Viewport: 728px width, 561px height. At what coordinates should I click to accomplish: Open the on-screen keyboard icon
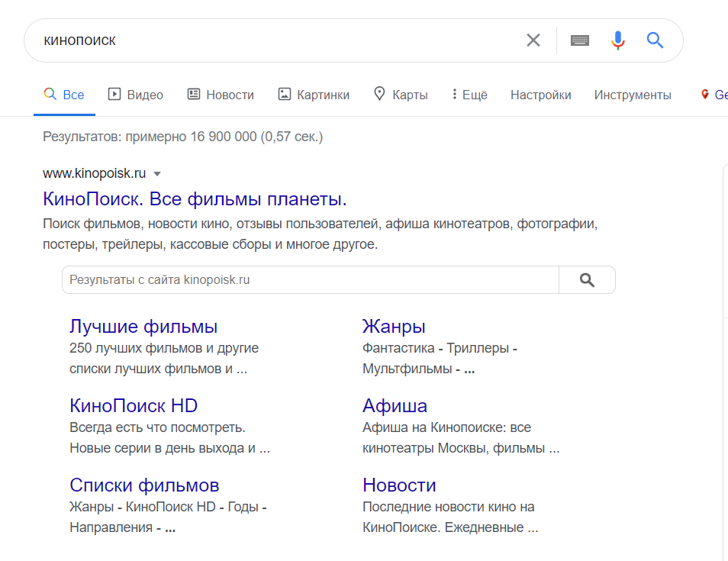[579, 40]
